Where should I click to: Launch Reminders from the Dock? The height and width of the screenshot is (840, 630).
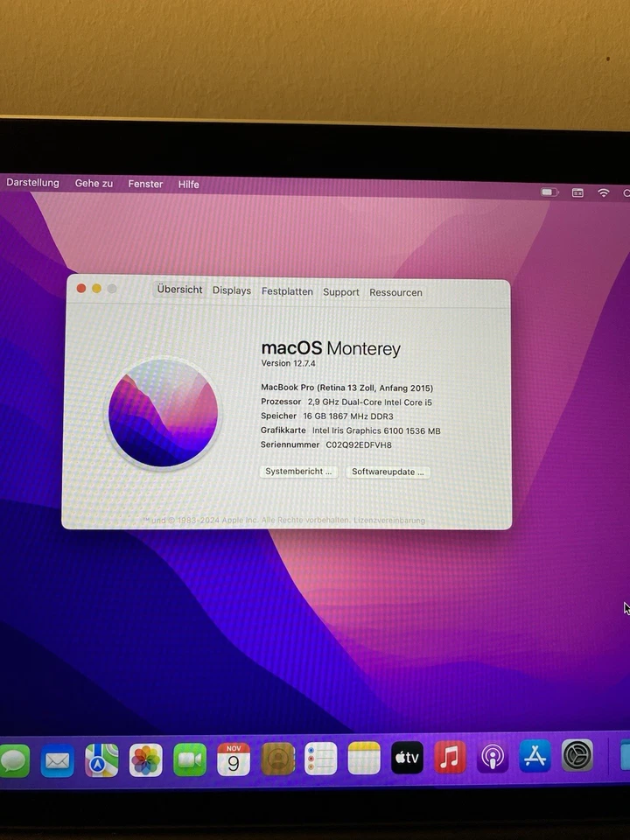320,758
